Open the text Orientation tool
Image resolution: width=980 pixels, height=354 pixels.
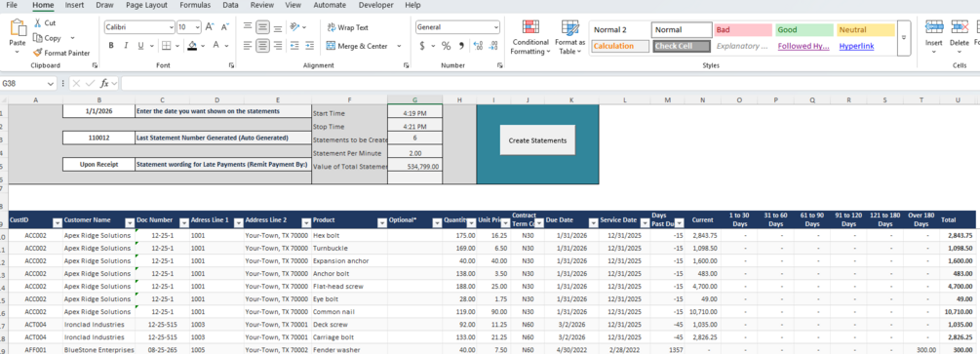click(x=295, y=27)
